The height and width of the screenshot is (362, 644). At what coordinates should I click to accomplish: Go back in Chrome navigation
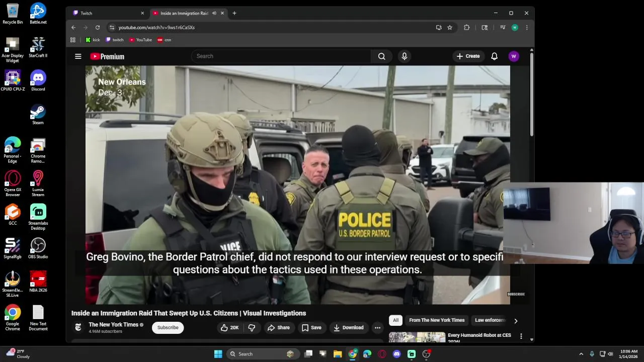(x=73, y=28)
